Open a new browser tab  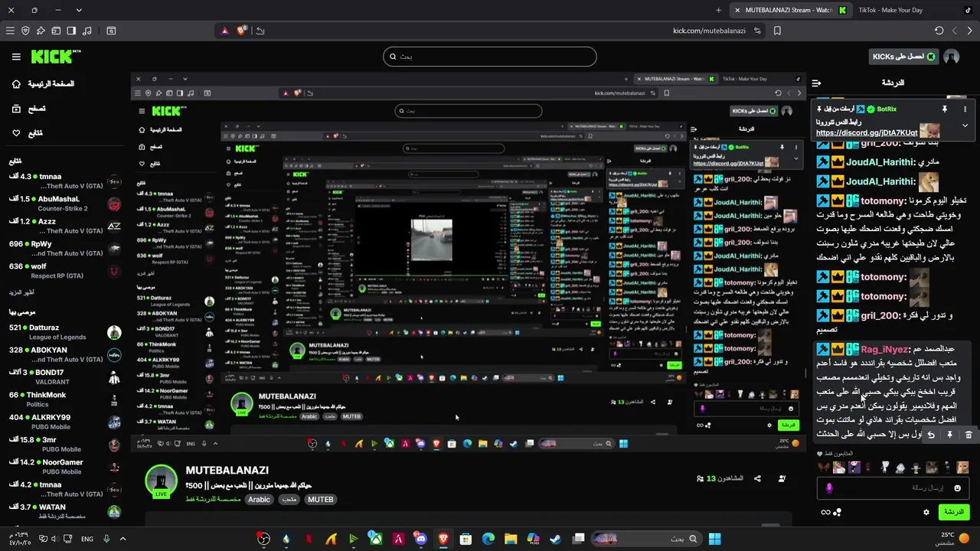718,10
